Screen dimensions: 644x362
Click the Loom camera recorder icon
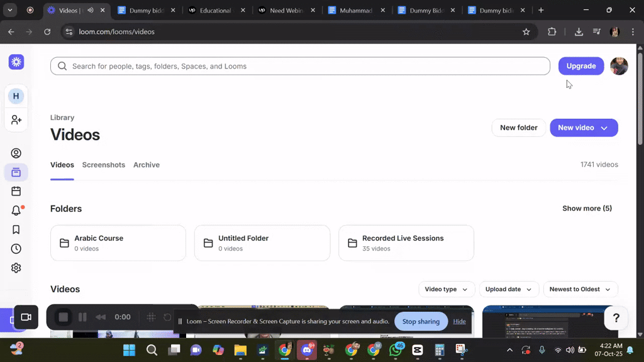[26, 317]
